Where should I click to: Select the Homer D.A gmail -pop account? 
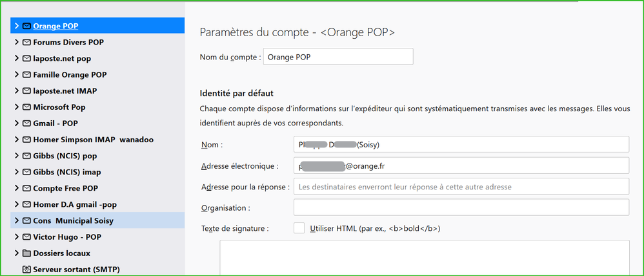tap(75, 204)
